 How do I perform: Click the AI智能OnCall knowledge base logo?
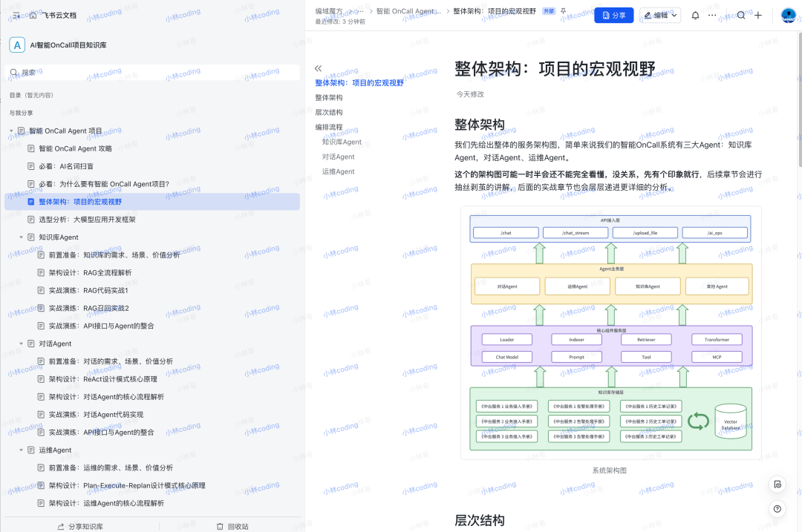pos(16,45)
